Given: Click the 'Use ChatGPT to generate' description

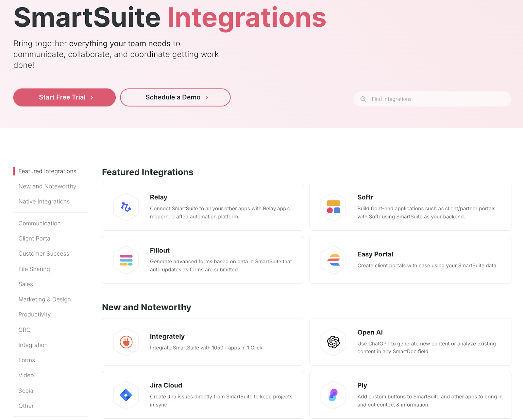Looking at the screenshot, I should [x=427, y=347].
